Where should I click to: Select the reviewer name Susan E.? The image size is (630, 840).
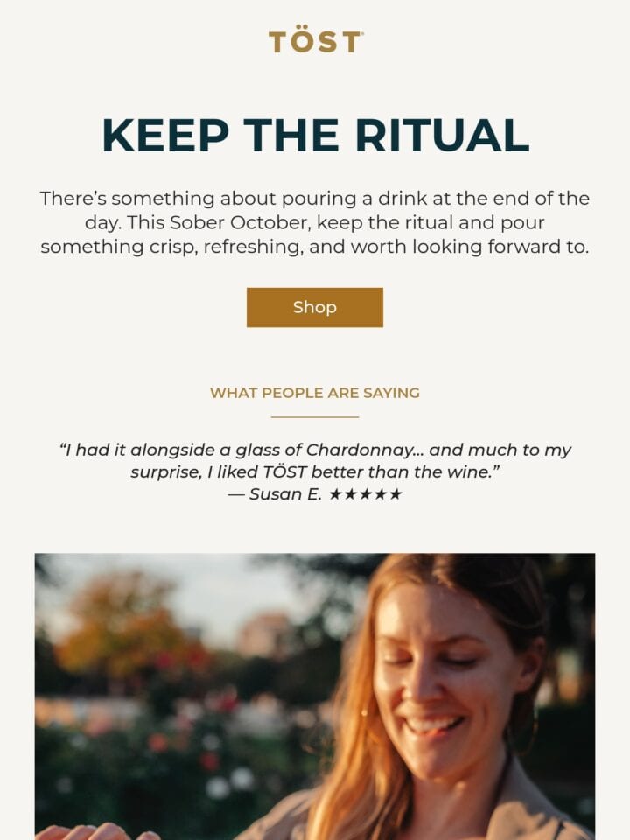click(x=285, y=493)
